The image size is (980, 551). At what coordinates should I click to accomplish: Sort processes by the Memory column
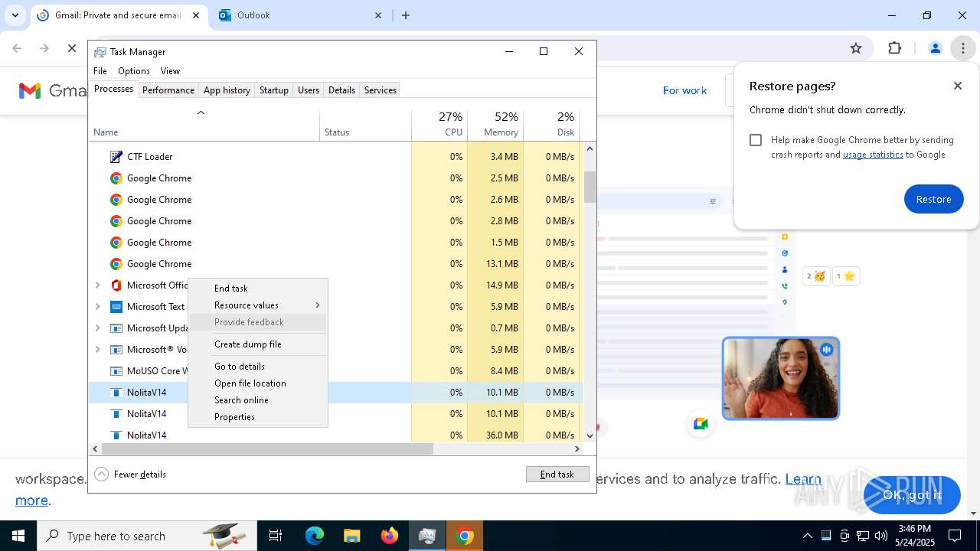coord(495,125)
